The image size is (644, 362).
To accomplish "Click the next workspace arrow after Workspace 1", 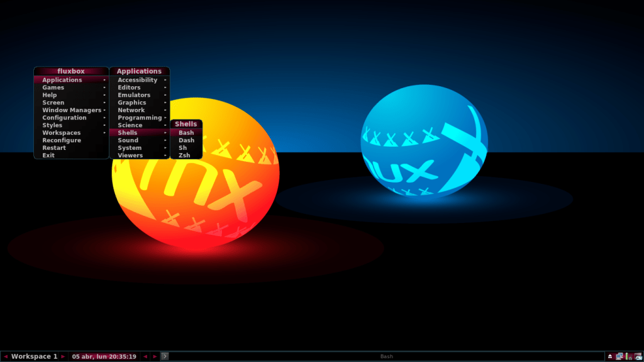I will (63, 356).
